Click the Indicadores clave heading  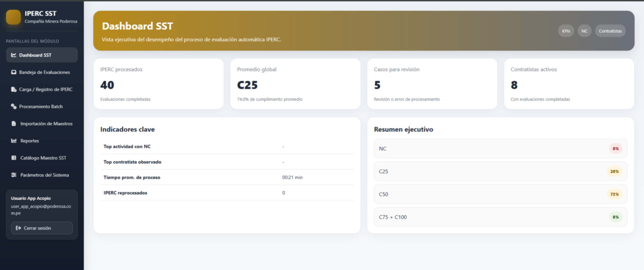pos(127,129)
